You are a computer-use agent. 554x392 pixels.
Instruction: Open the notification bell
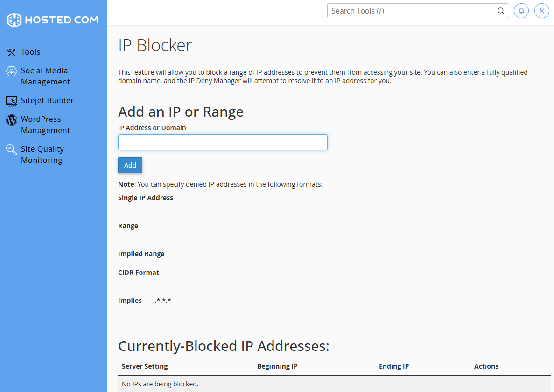(521, 10)
